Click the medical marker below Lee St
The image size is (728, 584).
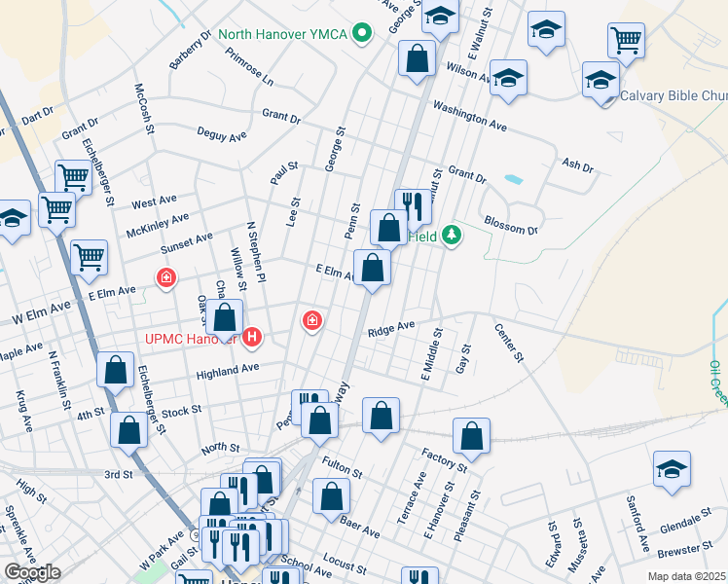[x=312, y=320]
